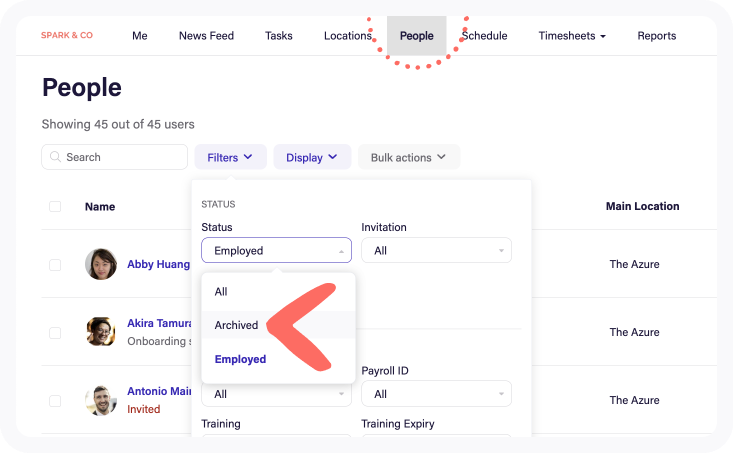The width and height of the screenshot is (733, 453).
Task: Click into the Search field
Action: click(x=122, y=157)
